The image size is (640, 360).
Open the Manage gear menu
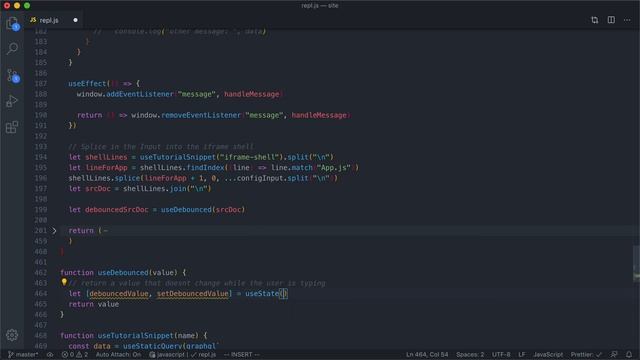[12, 335]
